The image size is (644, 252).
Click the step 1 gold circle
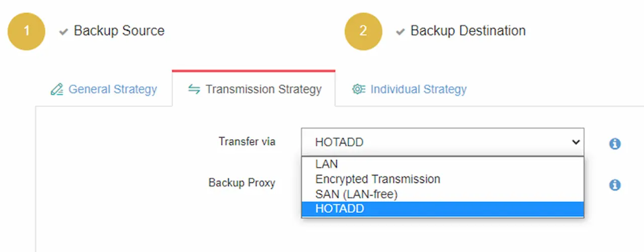26,31
